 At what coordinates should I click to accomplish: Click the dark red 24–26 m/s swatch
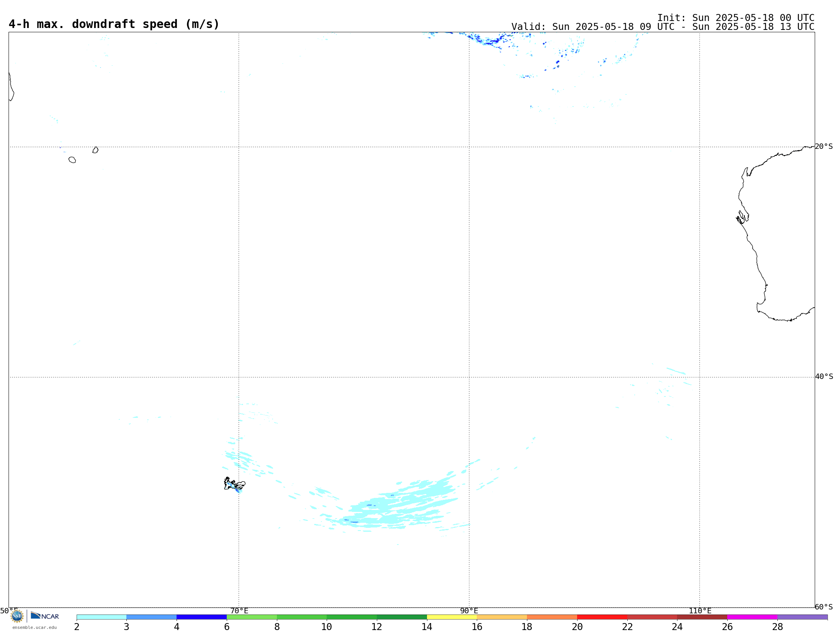702,617
